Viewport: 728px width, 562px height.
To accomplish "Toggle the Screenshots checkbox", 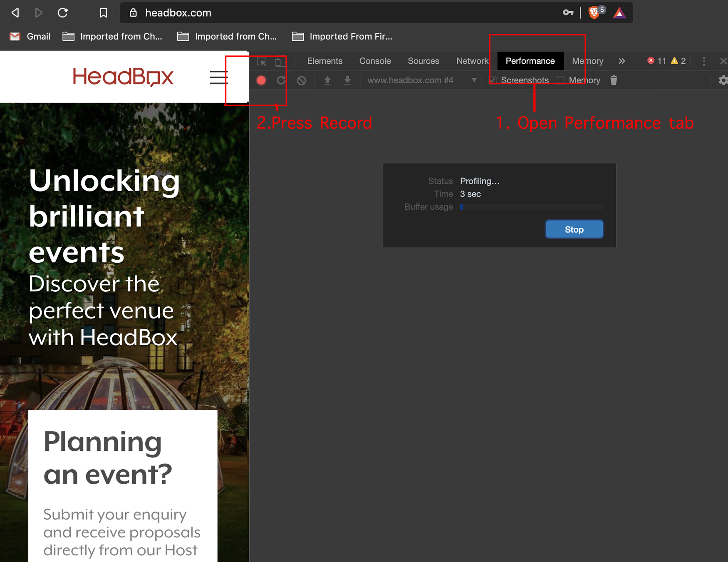I will pyautogui.click(x=493, y=80).
